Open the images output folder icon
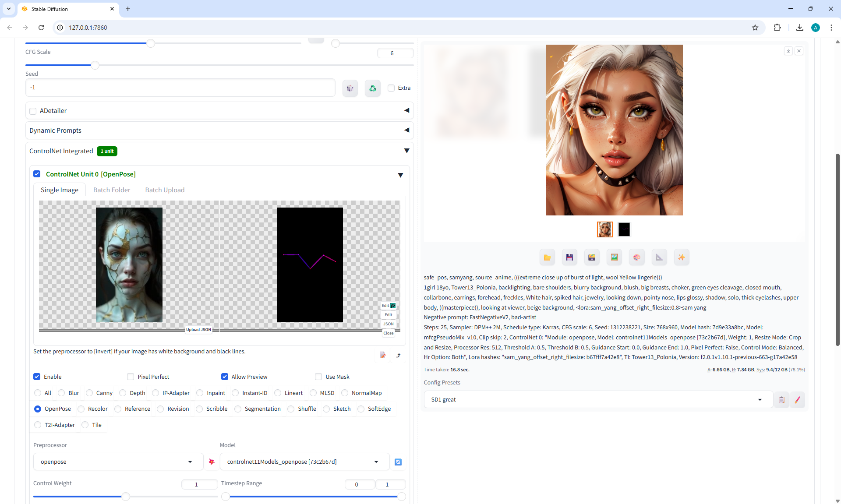This screenshot has width=841, height=504. (547, 257)
